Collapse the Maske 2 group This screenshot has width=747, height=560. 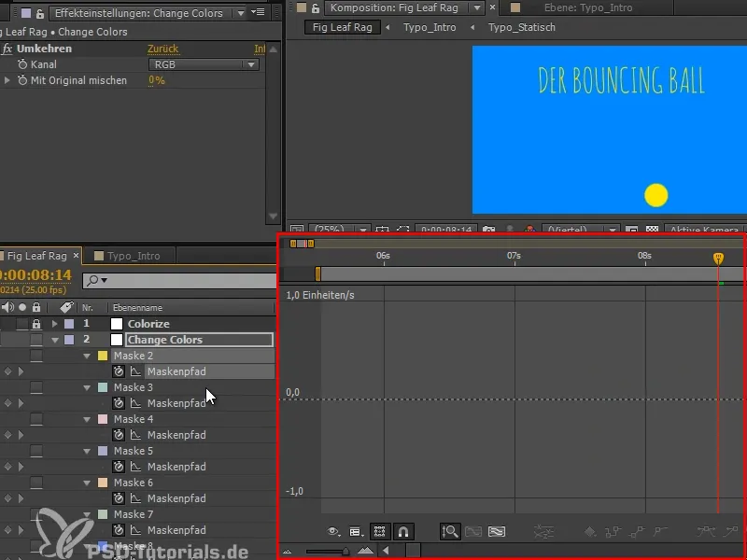[87, 356]
